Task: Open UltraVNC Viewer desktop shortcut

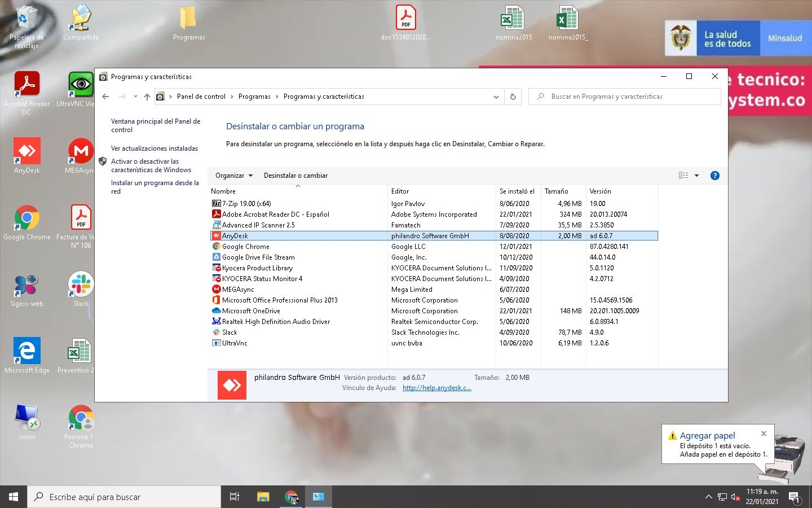Action: 81,89
